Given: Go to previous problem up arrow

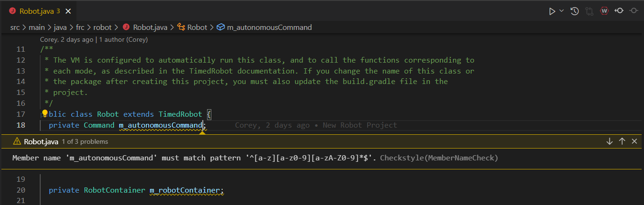Looking at the screenshot, I should tap(622, 141).
